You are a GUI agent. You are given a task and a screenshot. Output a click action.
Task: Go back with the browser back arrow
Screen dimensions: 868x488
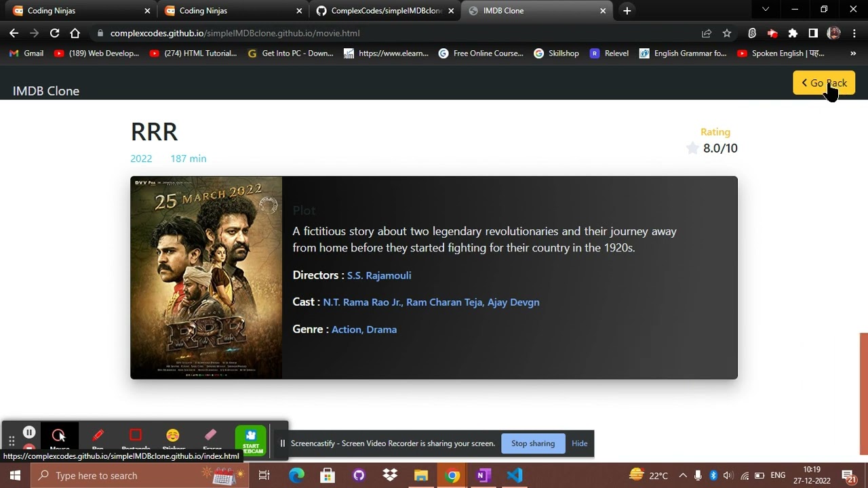[14, 33]
